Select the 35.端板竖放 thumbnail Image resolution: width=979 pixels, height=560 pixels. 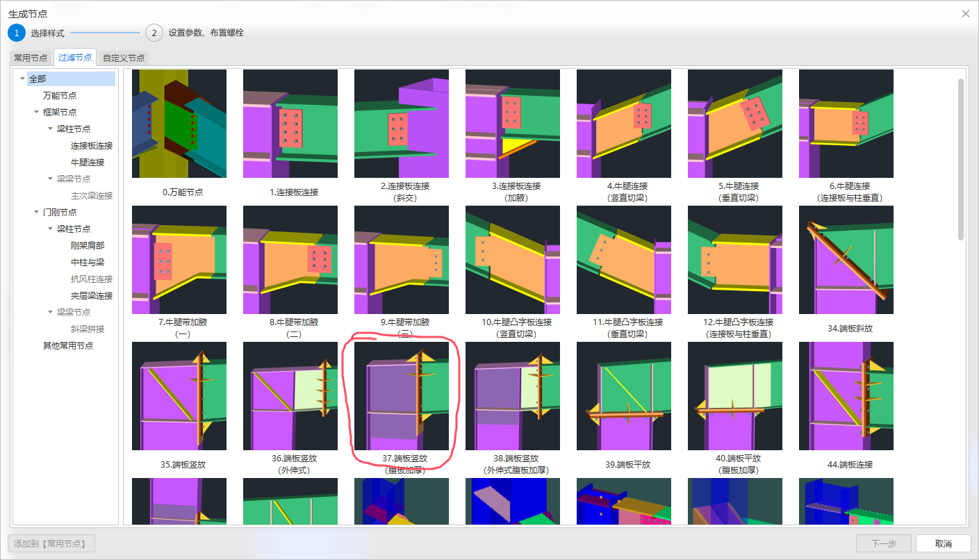point(179,396)
